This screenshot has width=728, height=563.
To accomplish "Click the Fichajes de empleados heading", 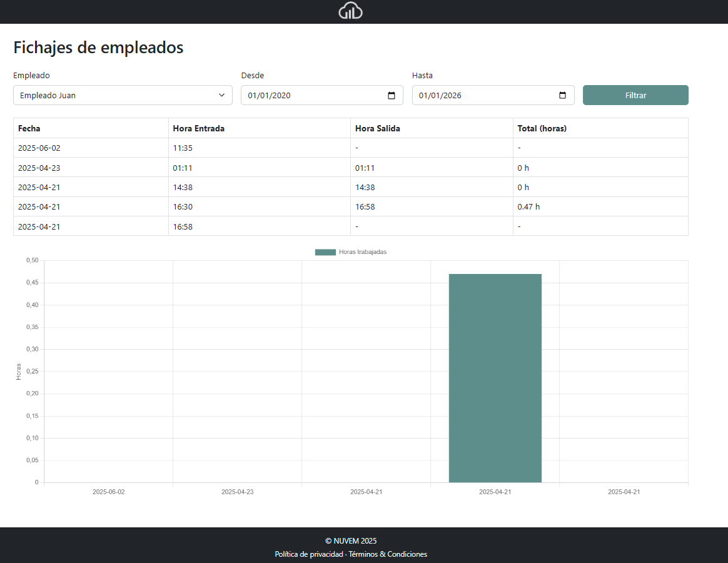I will point(98,48).
